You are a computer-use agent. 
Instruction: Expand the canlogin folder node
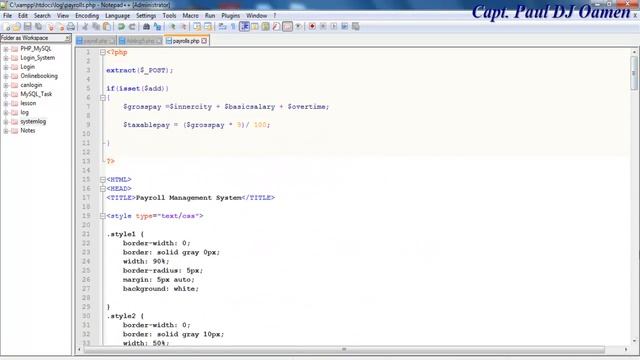[x=6, y=85]
